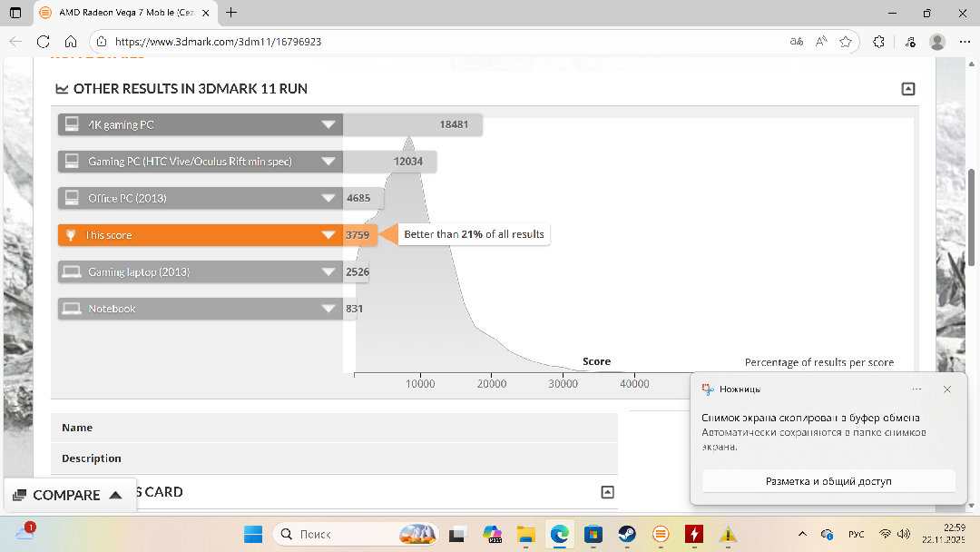
Task: Select the Description row
Action: tap(334, 458)
